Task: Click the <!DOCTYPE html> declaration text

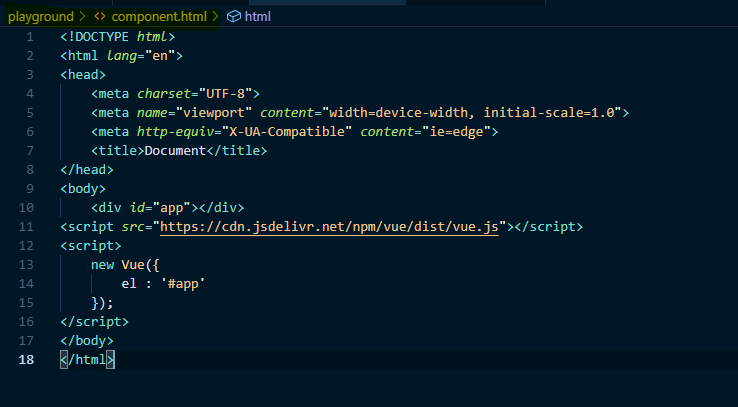Action: click(118, 37)
